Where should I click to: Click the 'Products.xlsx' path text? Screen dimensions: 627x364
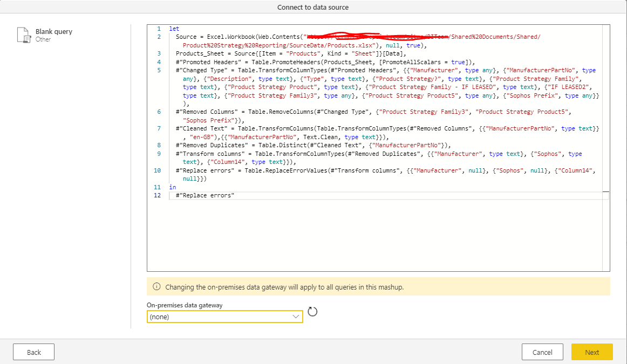click(351, 45)
